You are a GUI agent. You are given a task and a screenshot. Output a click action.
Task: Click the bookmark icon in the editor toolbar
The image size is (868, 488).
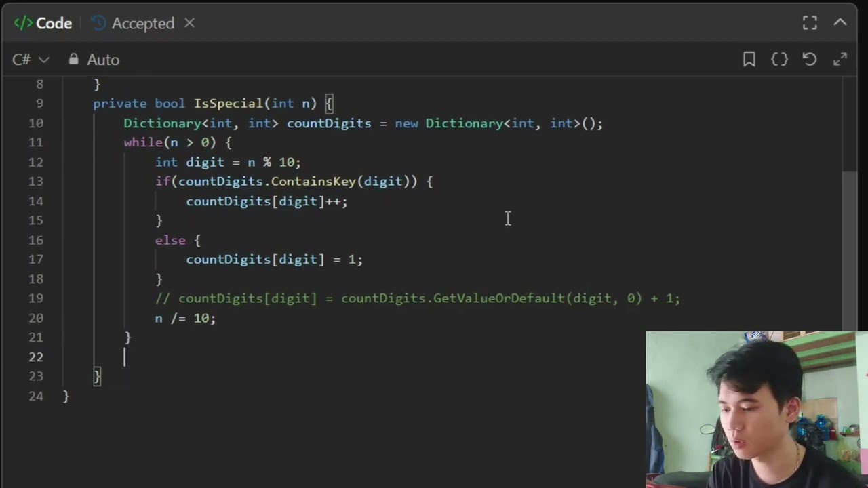[x=749, y=60]
